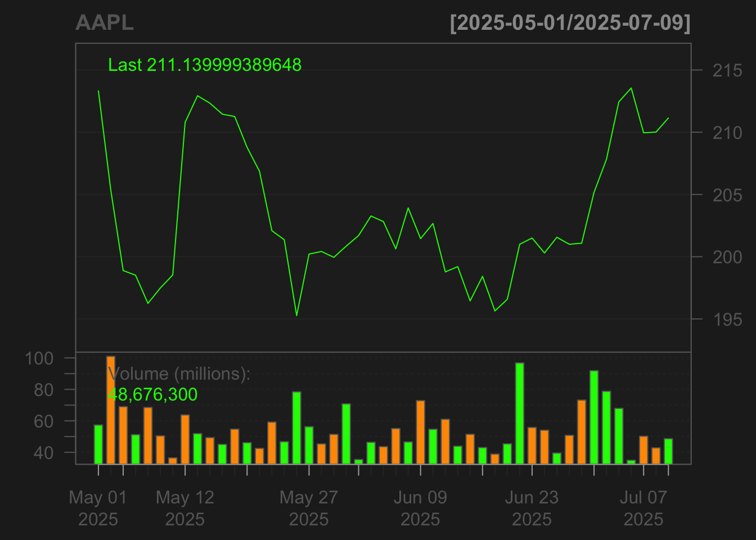
Task: Click the date range 2025-05-01/2025-07-09 label
Action: [570, 23]
